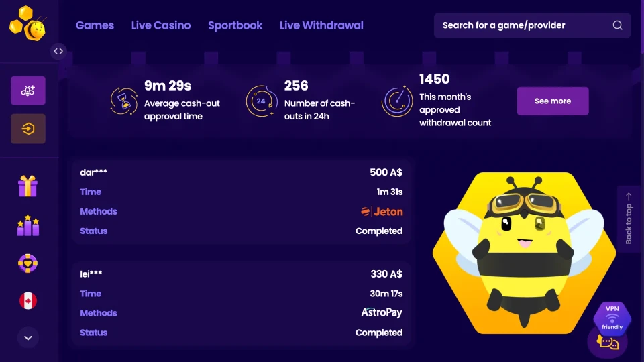Go to the Live Casino tab
The image size is (644, 362).
[x=161, y=25]
